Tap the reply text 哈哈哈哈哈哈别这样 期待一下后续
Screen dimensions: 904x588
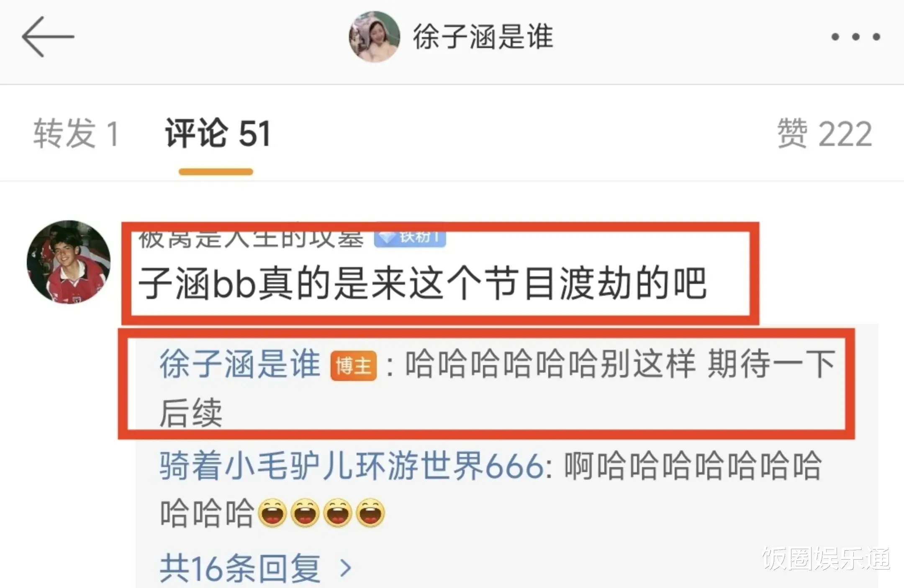point(498,388)
